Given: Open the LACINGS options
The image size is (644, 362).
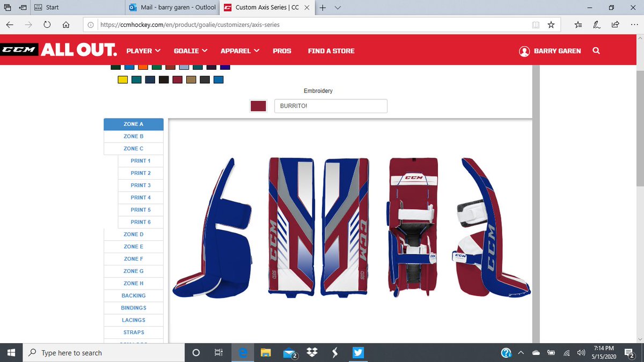Looking at the screenshot, I should click(133, 320).
